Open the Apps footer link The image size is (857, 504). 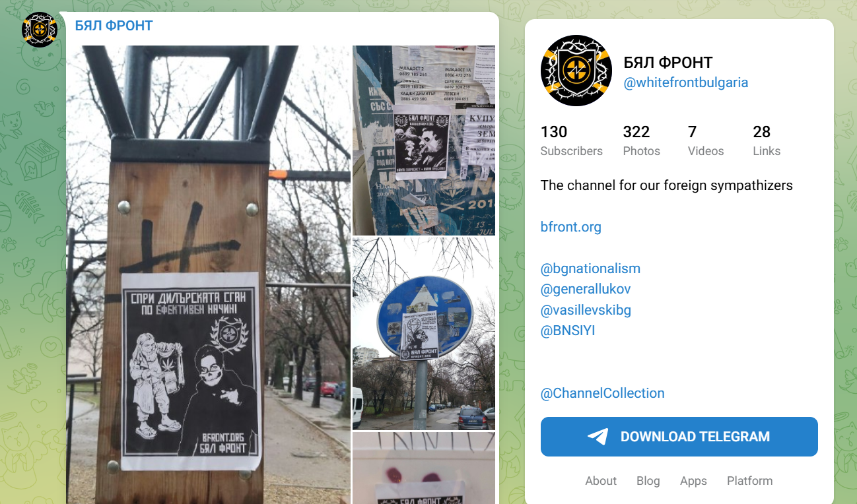click(x=693, y=481)
